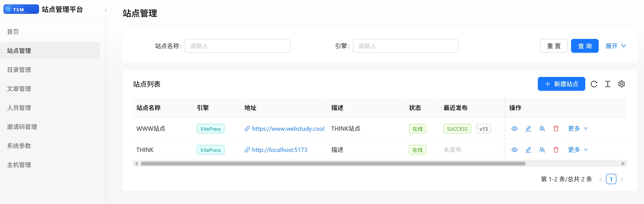
Task: Click pagination total 第 1-2 条/总共 2 条
Action: 566,179
